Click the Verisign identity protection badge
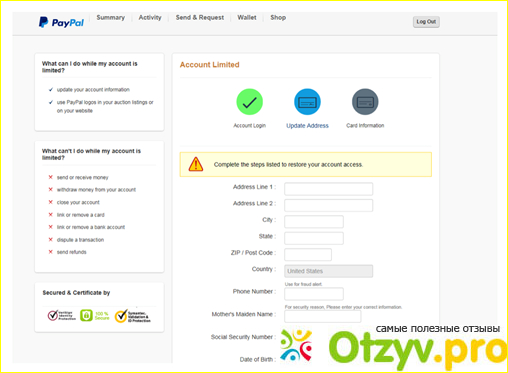This screenshot has height=373, width=508. (x=62, y=315)
